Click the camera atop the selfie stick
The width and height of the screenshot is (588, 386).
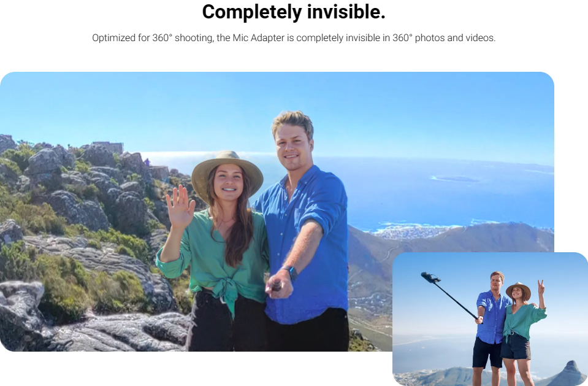[430, 278]
